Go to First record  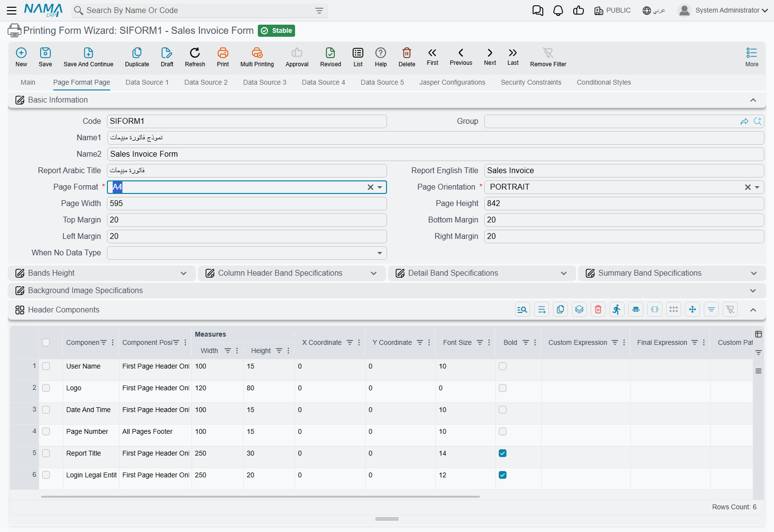[432, 53]
